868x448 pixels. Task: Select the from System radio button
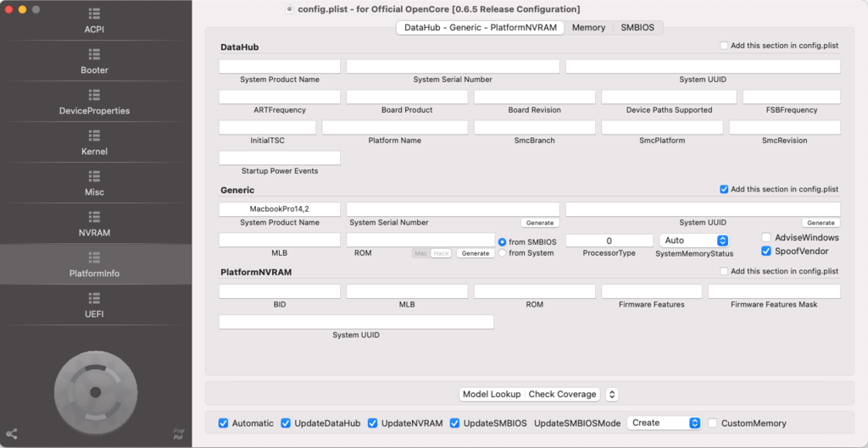click(x=502, y=252)
